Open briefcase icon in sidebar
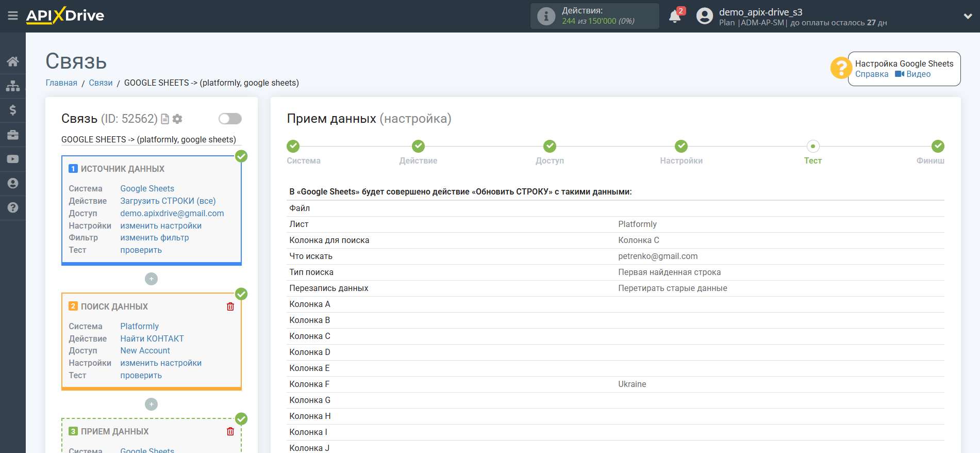The image size is (980, 453). click(13, 135)
